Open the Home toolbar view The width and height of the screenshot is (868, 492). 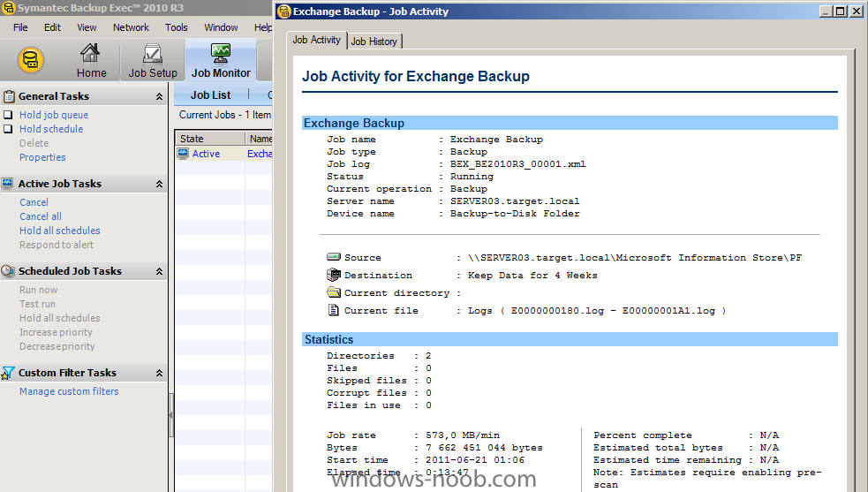coord(91,60)
